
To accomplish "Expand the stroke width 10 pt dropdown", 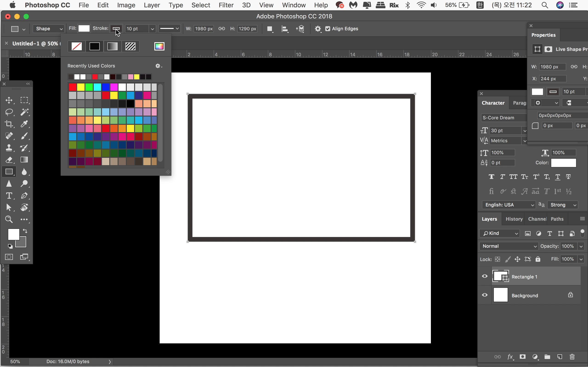I will point(152,29).
